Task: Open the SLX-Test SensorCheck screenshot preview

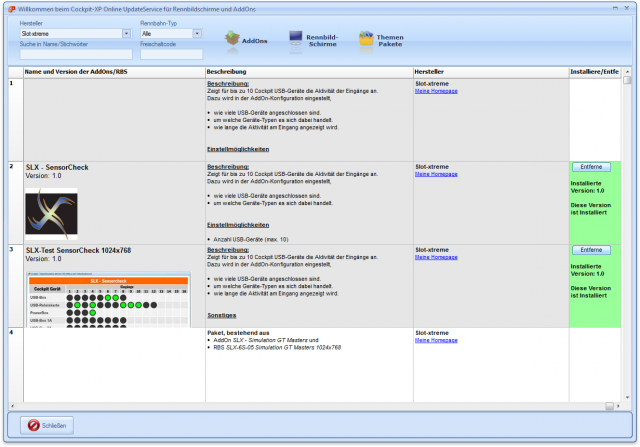Action: point(107,297)
